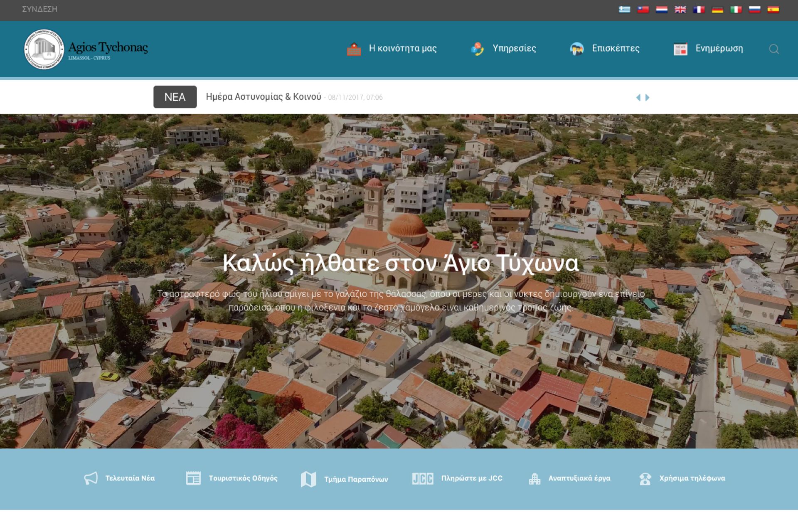Click the megaphone Τελευταία Νέα icon

(91, 478)
